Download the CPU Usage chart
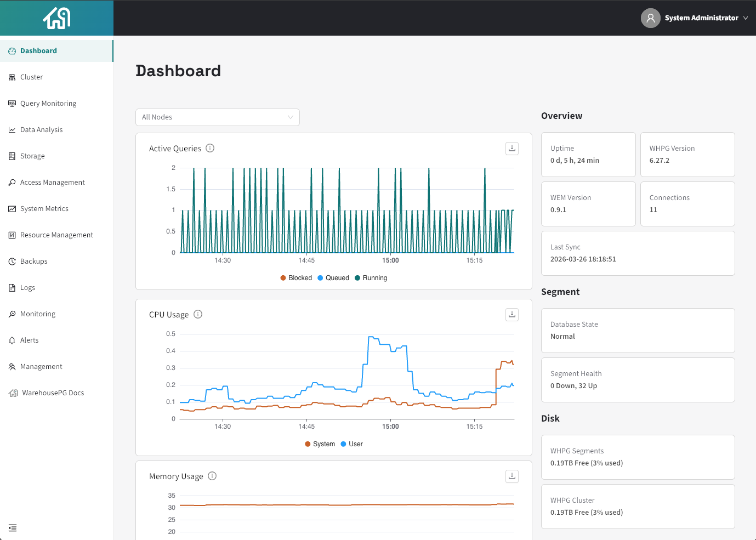 click(511, 315)
